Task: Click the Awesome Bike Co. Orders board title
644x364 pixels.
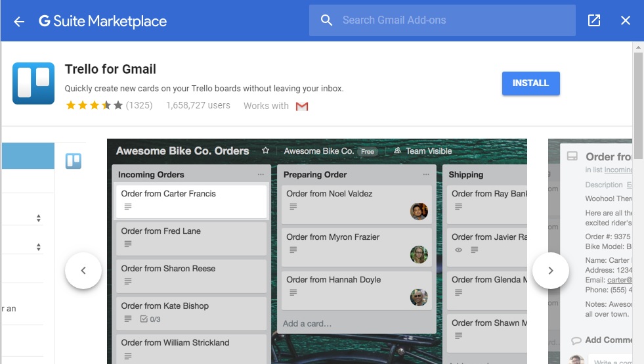Action: click(182, 151)
